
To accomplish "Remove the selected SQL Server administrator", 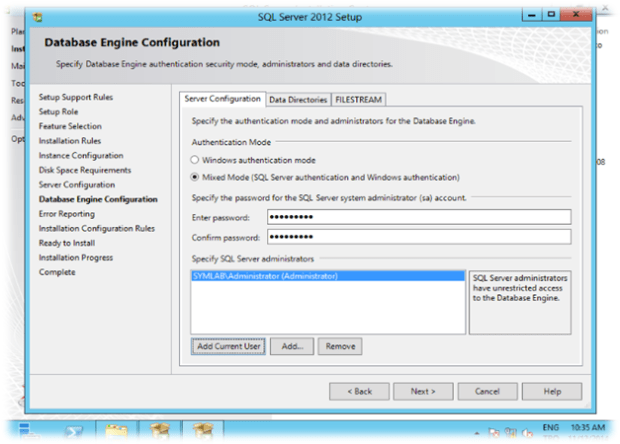I will pyautogui.click(x=340, y=345).
